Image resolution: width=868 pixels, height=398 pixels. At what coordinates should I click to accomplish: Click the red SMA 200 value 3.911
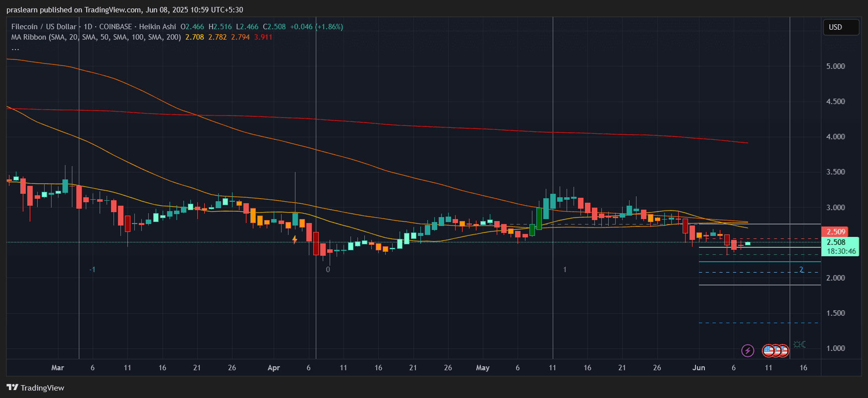pyautogui.click(x=263, y=37)
